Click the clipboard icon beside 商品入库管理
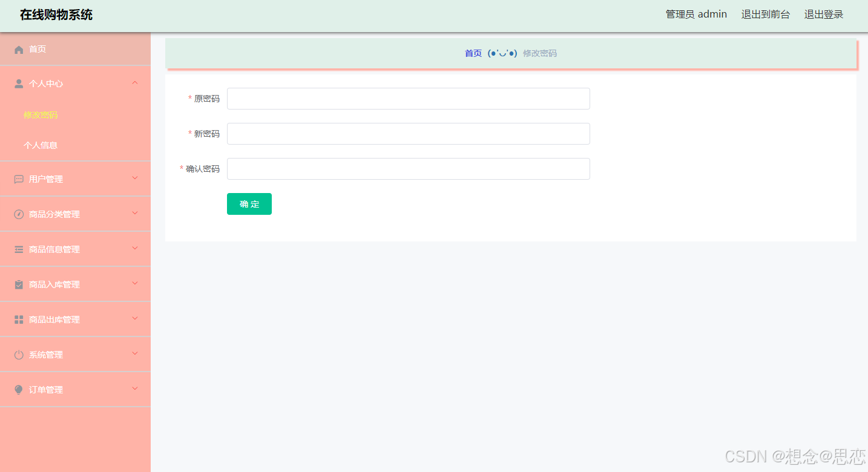 [x=19, y=284]
